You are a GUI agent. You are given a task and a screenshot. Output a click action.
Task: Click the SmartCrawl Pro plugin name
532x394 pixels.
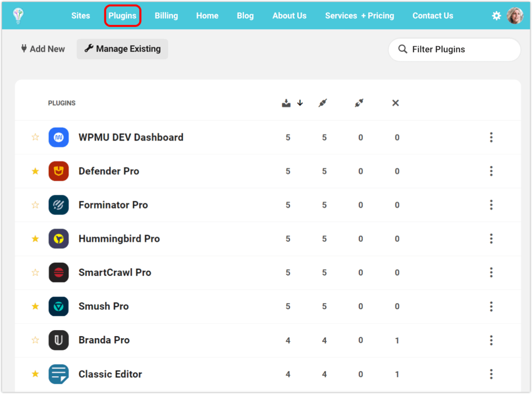pos(115,272)
